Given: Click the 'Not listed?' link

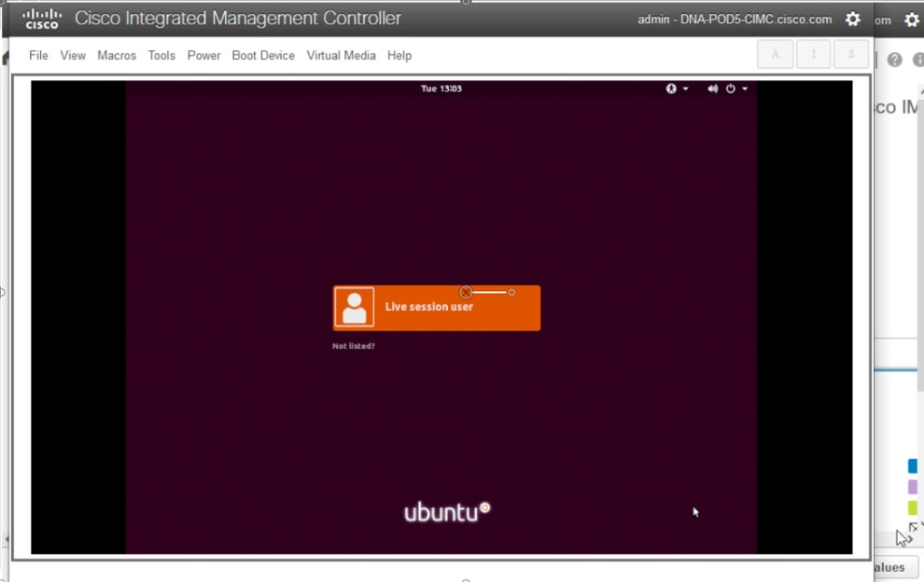Looking at the screenshot, I should tap(354, 346).
